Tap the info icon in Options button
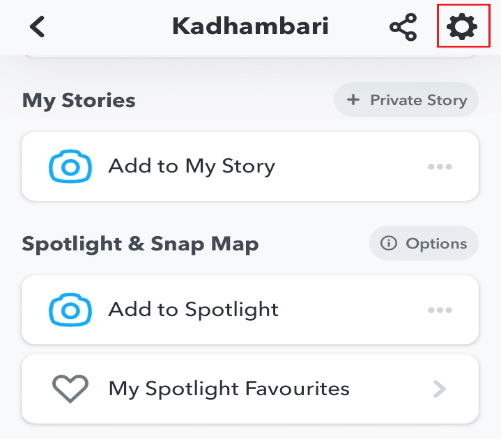Image resolution: width=501 pixels, height=439 pixels. coord(388,243)
